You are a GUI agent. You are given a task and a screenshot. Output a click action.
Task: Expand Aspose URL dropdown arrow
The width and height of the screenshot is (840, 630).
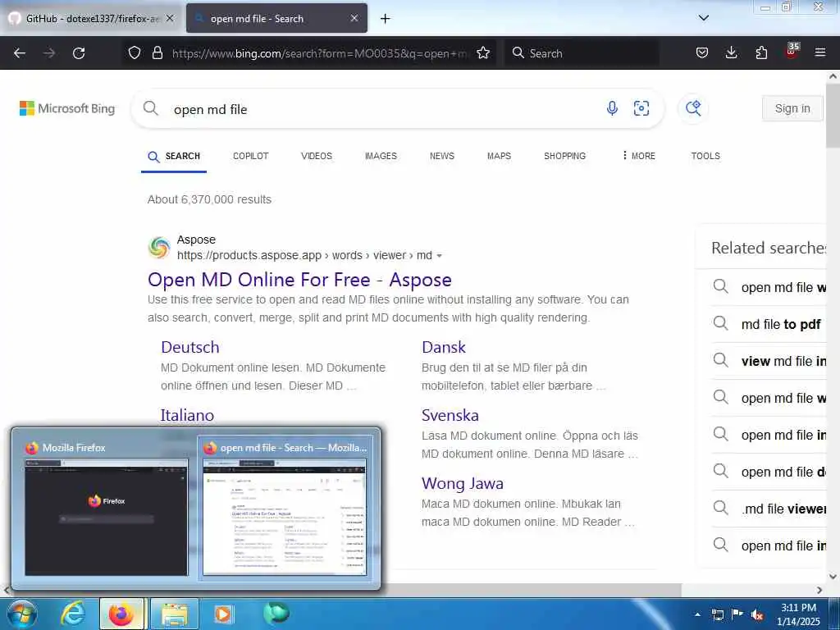[440, 256]
